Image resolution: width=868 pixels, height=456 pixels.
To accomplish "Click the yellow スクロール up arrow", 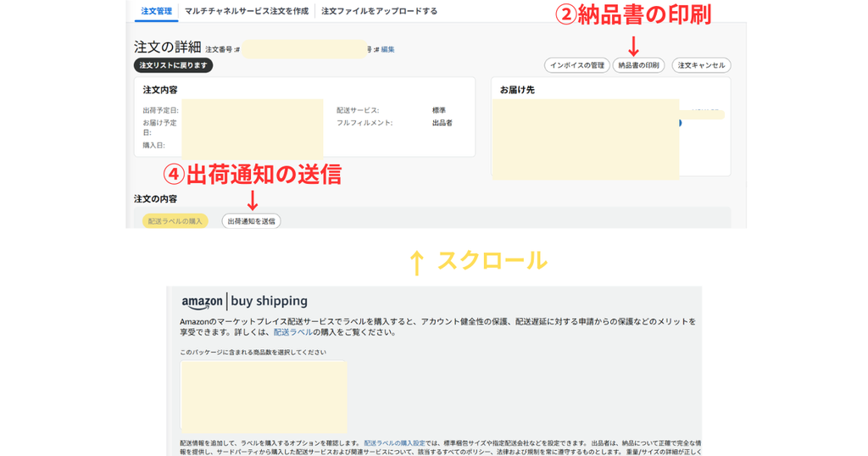I will click(x=416, y=262).
